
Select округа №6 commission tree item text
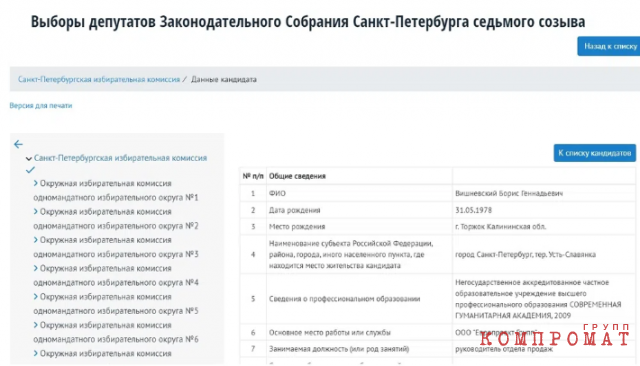click(x=116, y=332)
